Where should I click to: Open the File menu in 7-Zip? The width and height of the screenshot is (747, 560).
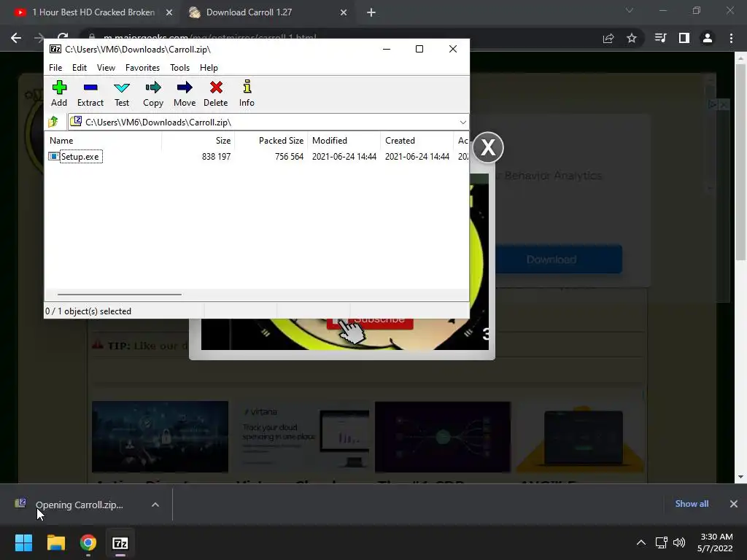coord(55,68)
